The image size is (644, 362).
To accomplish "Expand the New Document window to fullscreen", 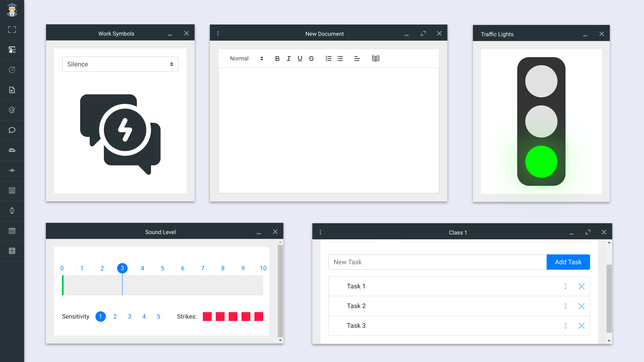I will [423, 33].
